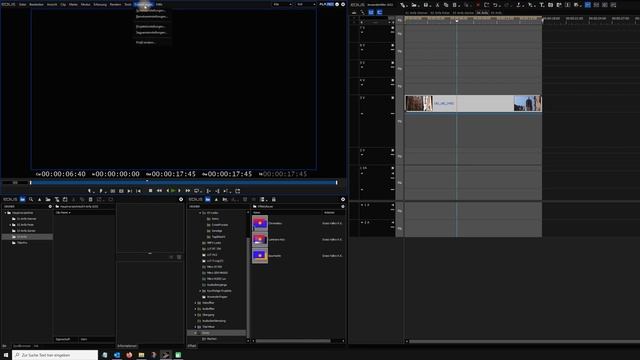Click Stop in the player controls

coord(150,191)
